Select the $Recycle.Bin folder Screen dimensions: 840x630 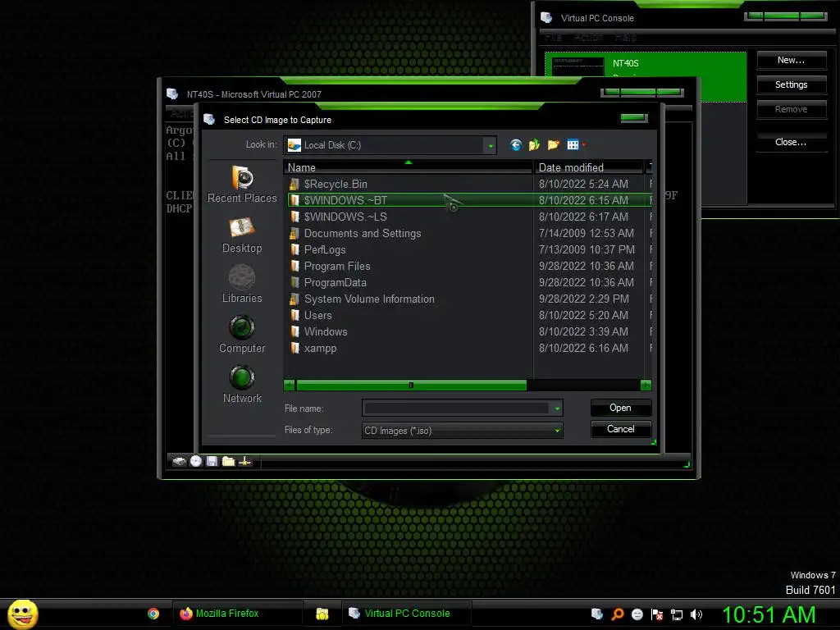coord(336,185)
